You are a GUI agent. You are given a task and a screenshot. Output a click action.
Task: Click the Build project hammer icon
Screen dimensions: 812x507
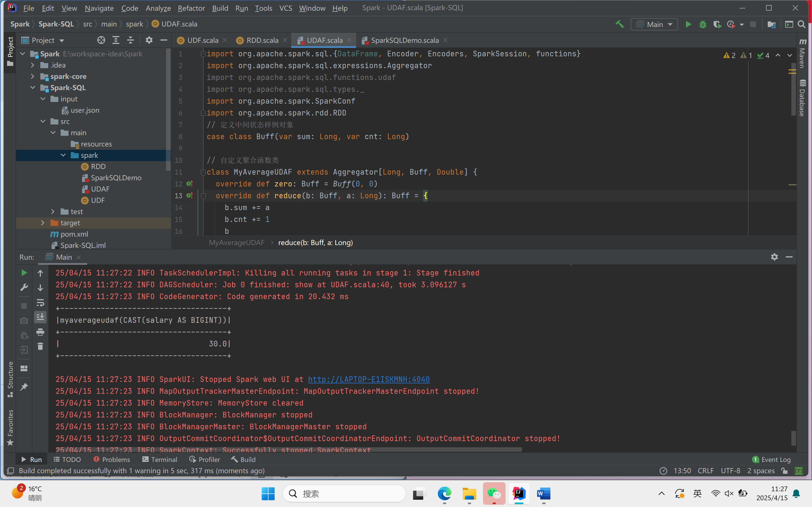619,25
